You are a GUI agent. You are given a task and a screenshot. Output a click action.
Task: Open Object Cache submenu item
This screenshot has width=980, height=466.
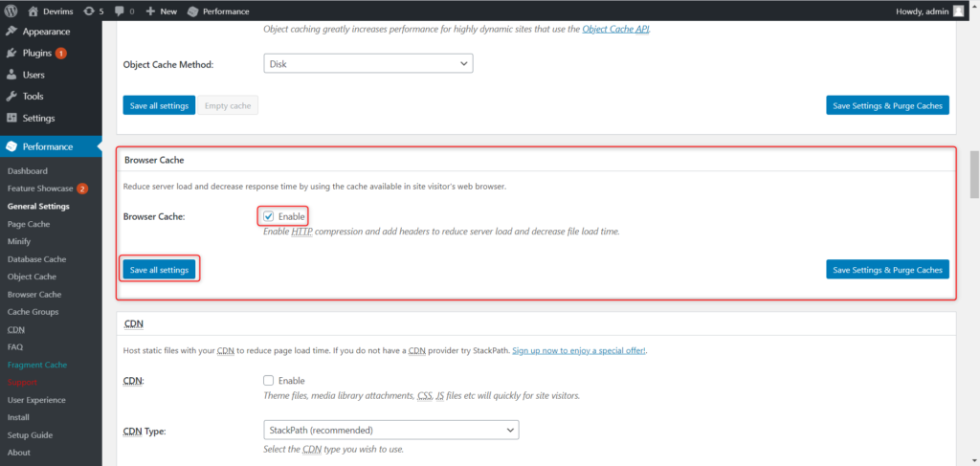[x=32, y=277]
